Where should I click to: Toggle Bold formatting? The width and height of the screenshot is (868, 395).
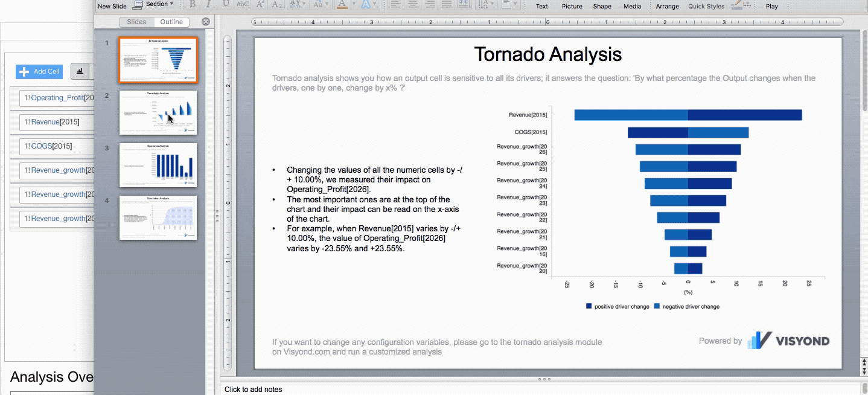tap(193, 4)
